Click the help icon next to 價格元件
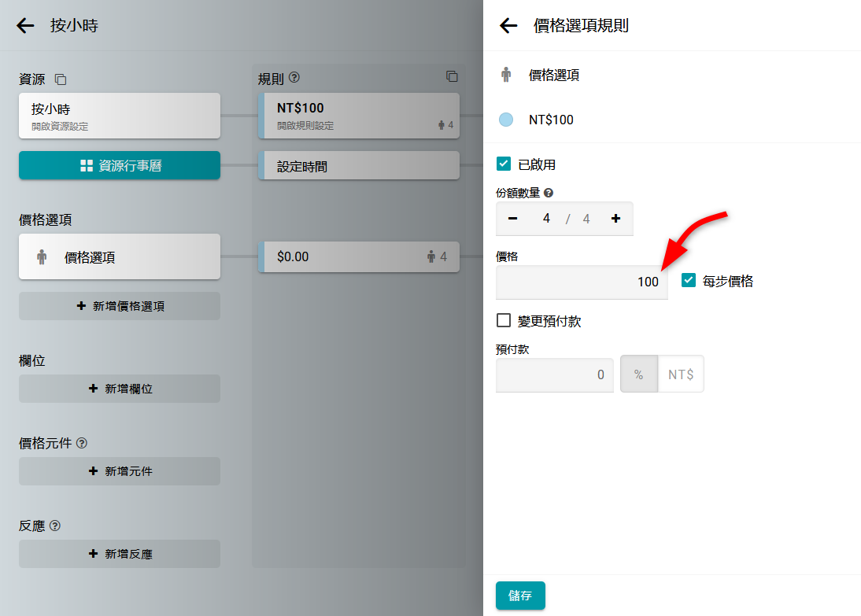The width and height of the screenshot is (861, 616). [x=82, y=443]
